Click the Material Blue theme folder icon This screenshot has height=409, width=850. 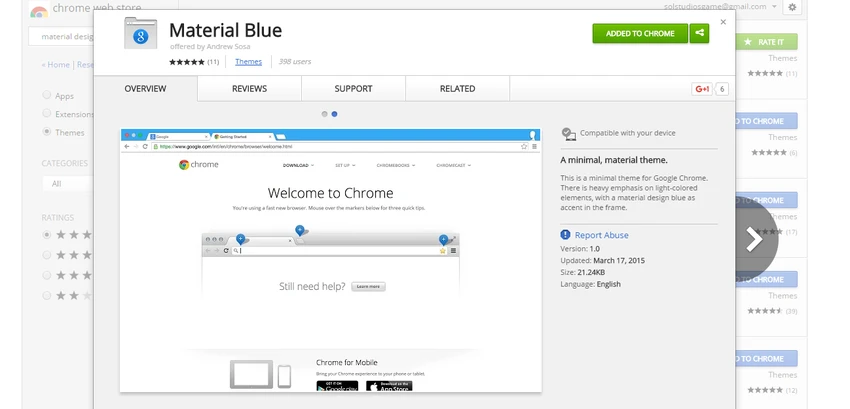(x=140, y=33)
